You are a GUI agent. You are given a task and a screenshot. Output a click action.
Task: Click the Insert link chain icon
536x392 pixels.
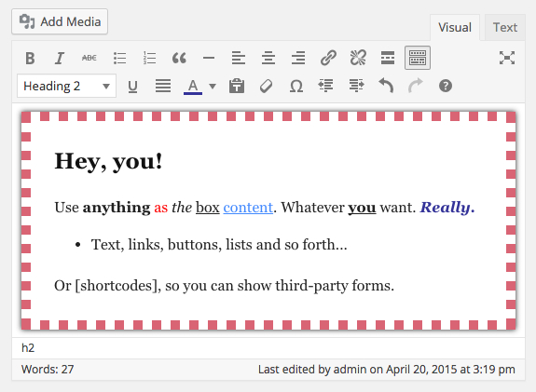coord(328,58)
